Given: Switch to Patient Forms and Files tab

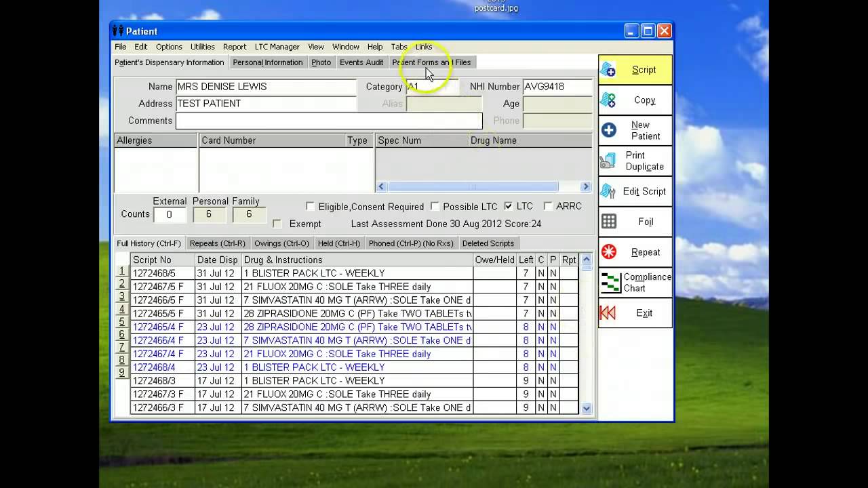Looking at the screenshot, I should tap(431, 62).
